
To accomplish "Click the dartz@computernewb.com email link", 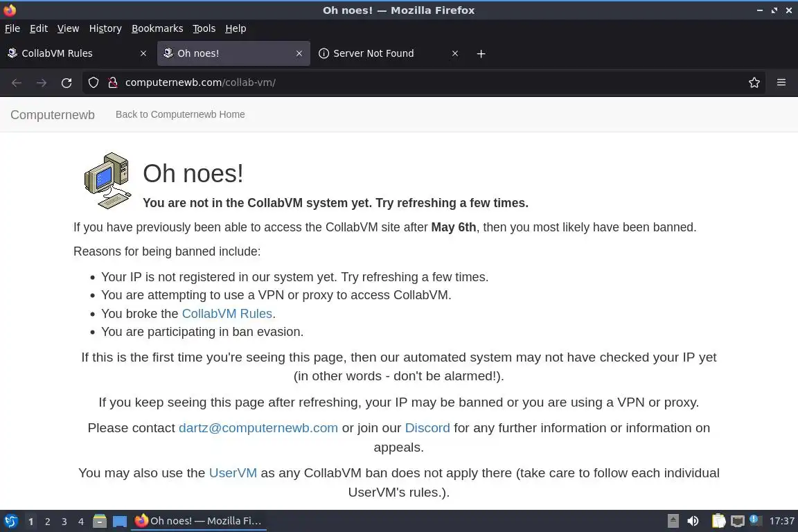I will (258, 427).
